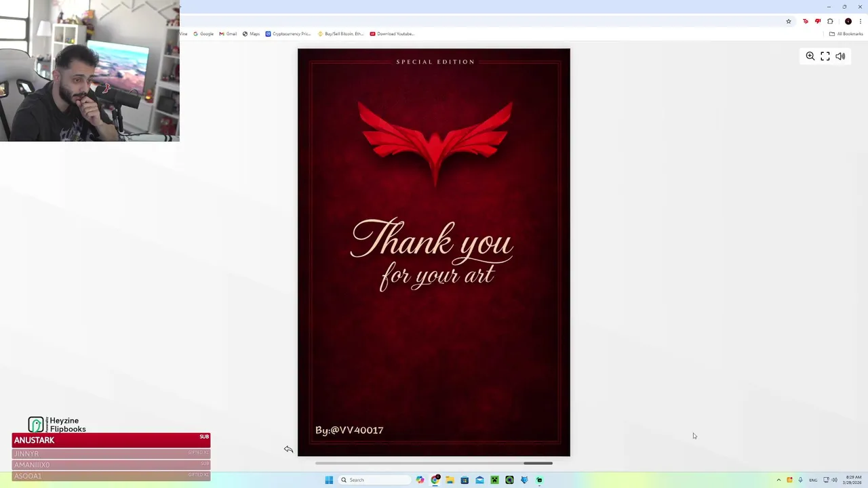Click the By:@VV40017 credit text

pyautogui.click(x=349, y=430)
